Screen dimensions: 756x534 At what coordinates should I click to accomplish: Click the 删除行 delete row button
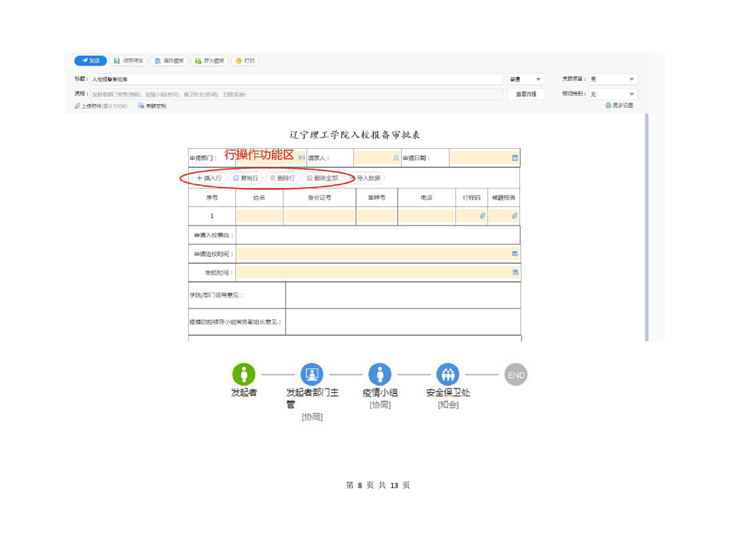282,178
